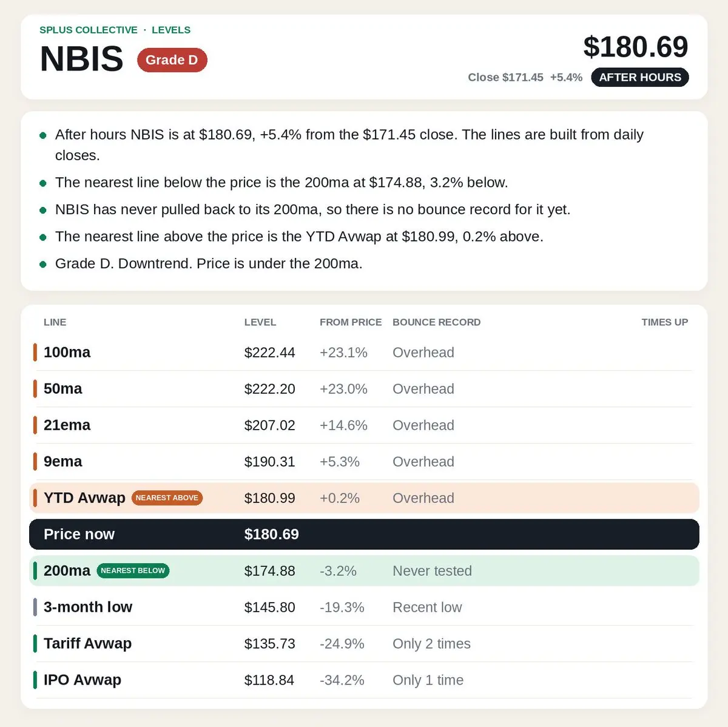
Task: Click the BOUNCE RECORD column header
Action: pos(437,322)
